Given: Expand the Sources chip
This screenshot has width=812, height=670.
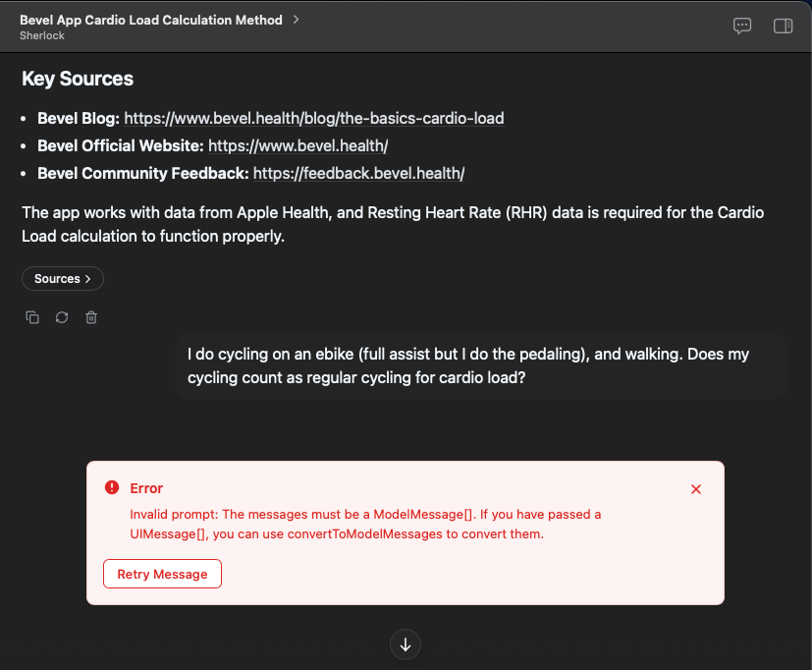Looking at the screenshot, I should click(63, 279).
